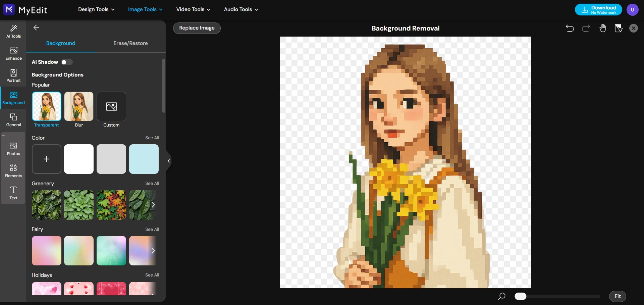Select the Portrait tool icon
The height and width of the screenshot is (305, 644).
click(13, 75)
